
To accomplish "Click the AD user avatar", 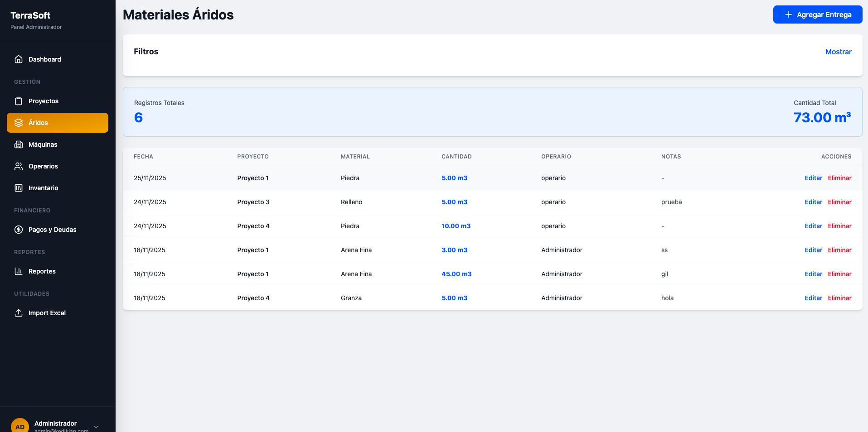I will point(20,426).
